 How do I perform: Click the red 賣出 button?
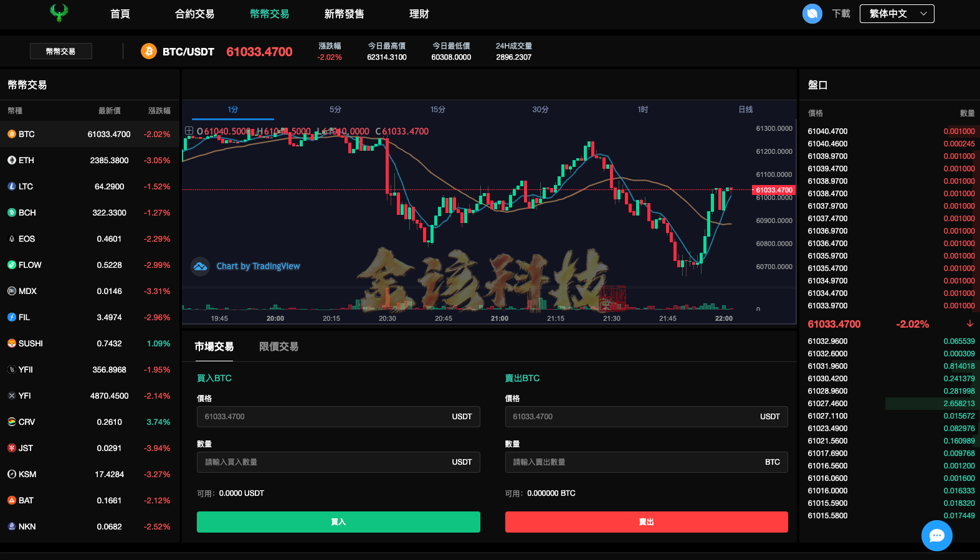646,522
